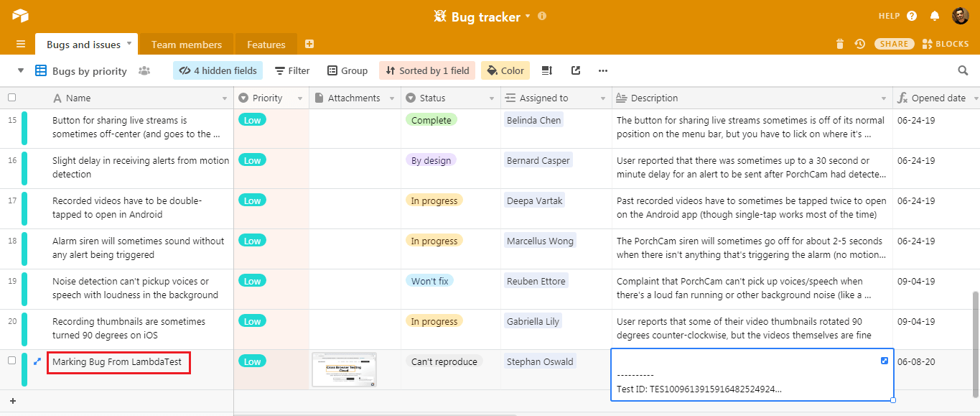980x416 pixels.
Task: Open the Filter menu
Action: 291,70
